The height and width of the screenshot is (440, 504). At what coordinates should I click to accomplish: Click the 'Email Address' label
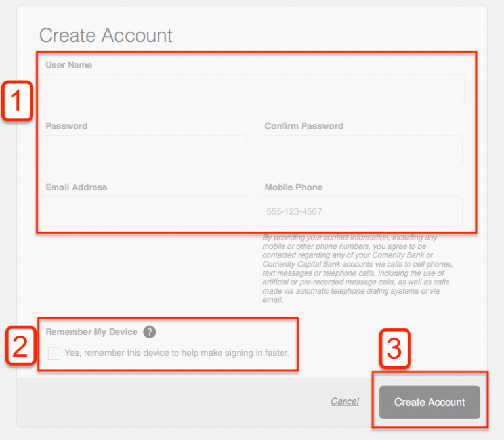pos(77,187)
